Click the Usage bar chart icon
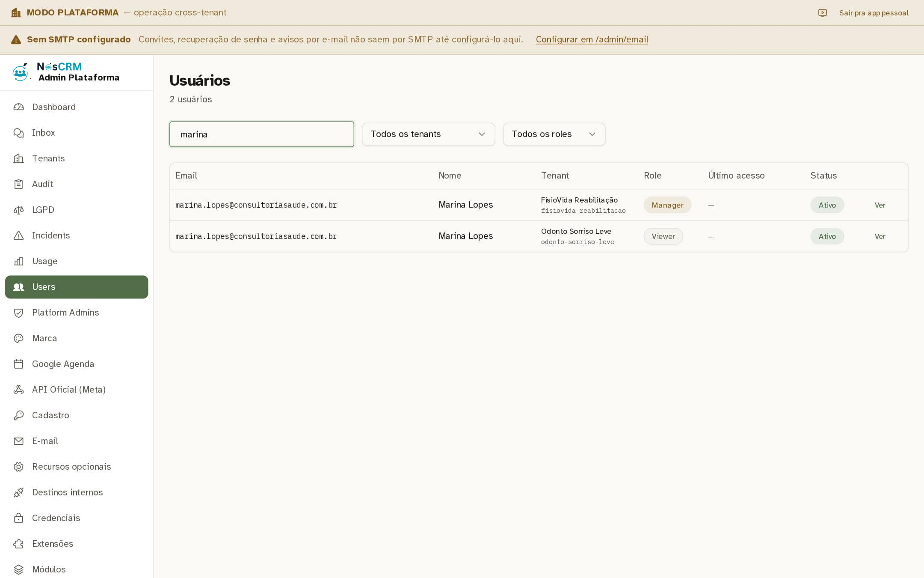The width and height of the screenshot is (924, 578). (18, 261)
